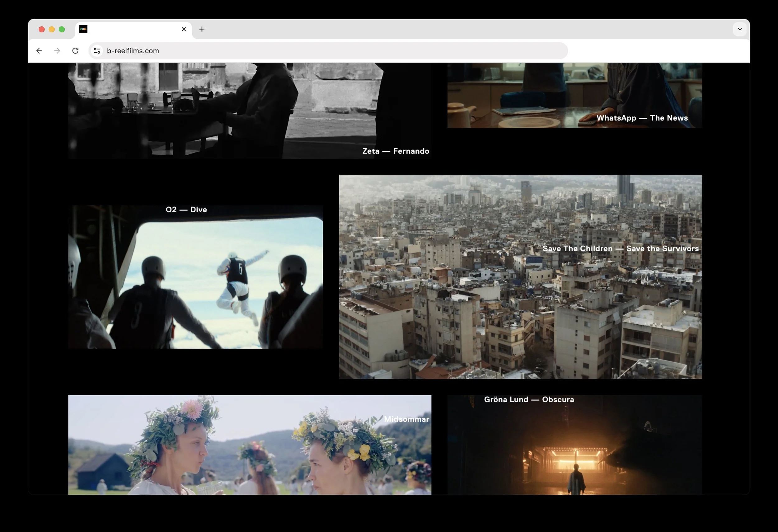Image resolution: width=778 pixels, height=532 pixels.
Task: Open site information settings in the address bar
Action: coord(97,50)
